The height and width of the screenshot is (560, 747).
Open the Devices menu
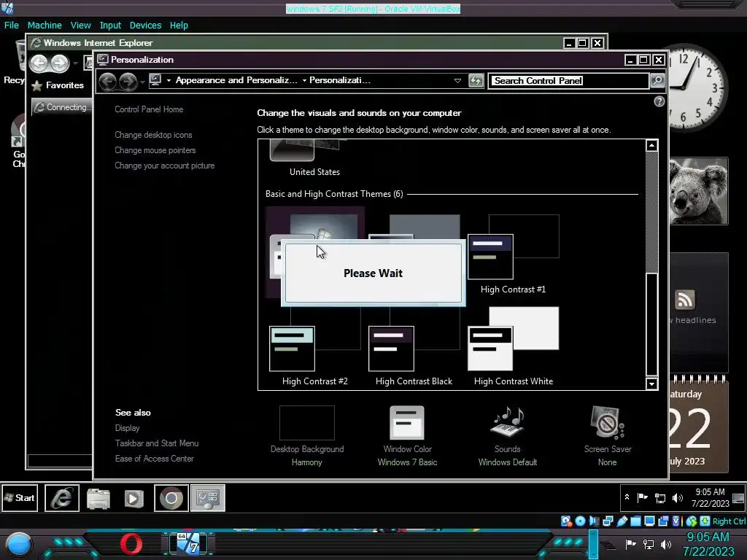145,26
